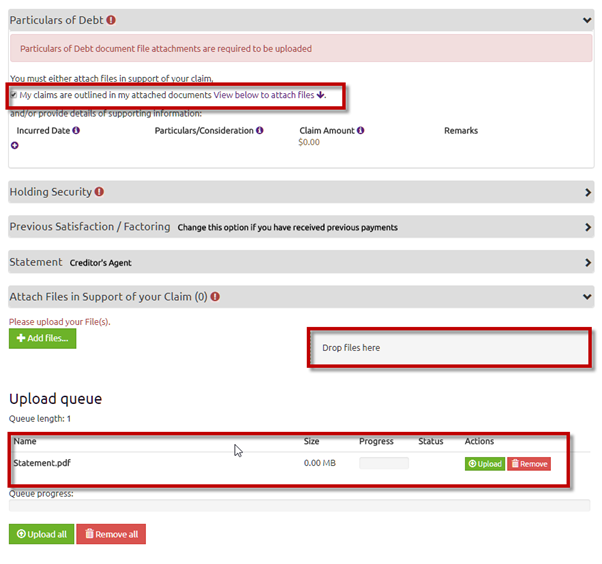Click the info icon beside Incurred Date
Screen dimensions: 602x564
pyautogui.click(x=76, y=131)
